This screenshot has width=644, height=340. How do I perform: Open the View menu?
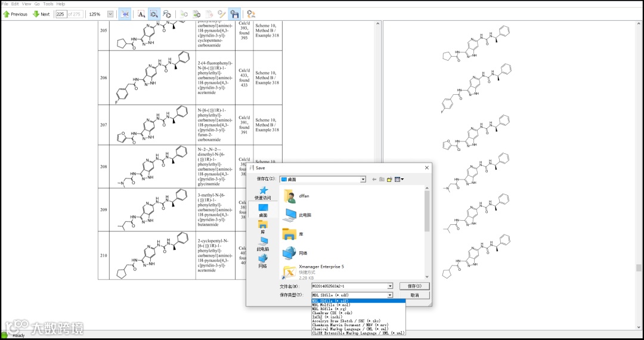[26, 4]
